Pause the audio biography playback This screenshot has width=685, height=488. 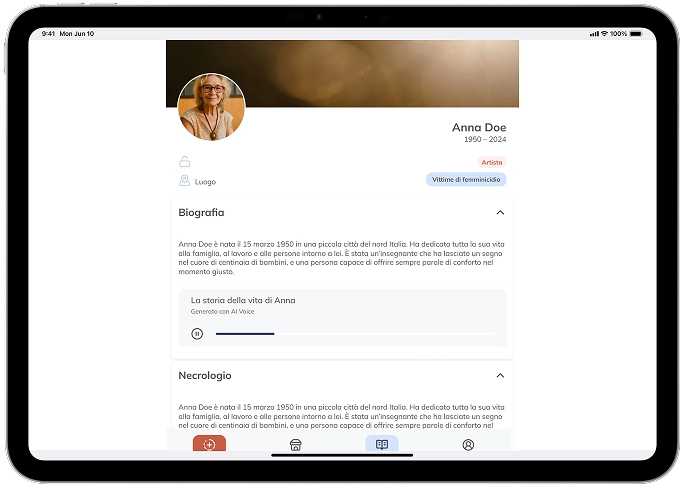pos(197,334)
